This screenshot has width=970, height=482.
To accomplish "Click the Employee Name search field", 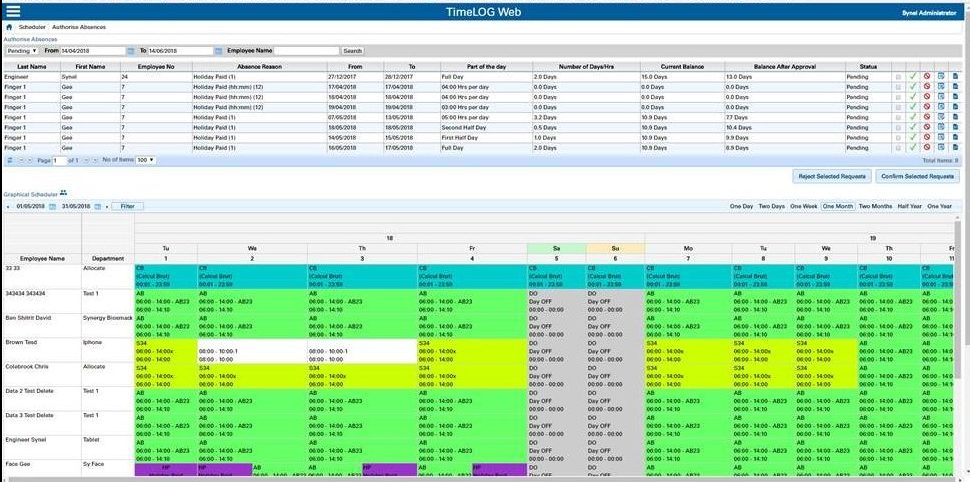I will click(306, 50).
